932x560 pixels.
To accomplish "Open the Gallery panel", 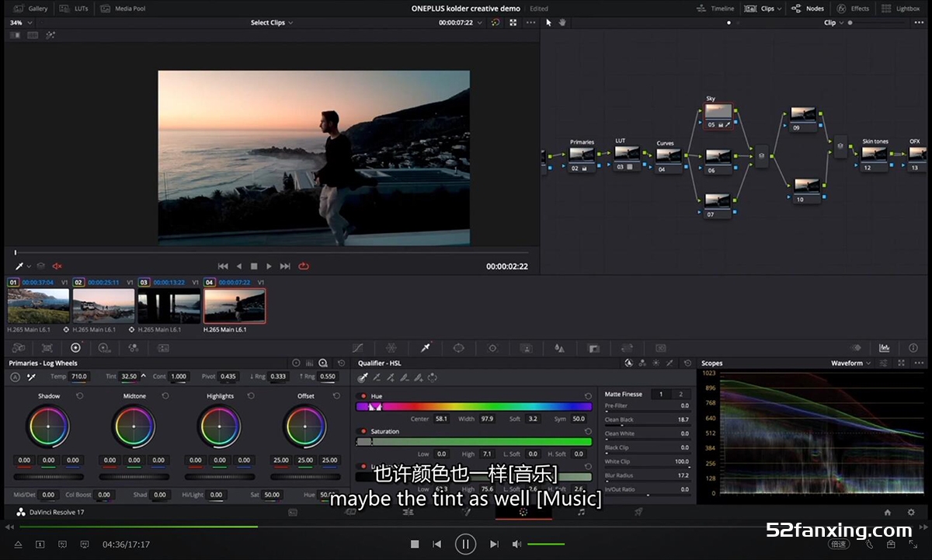I will pos(31,9).
